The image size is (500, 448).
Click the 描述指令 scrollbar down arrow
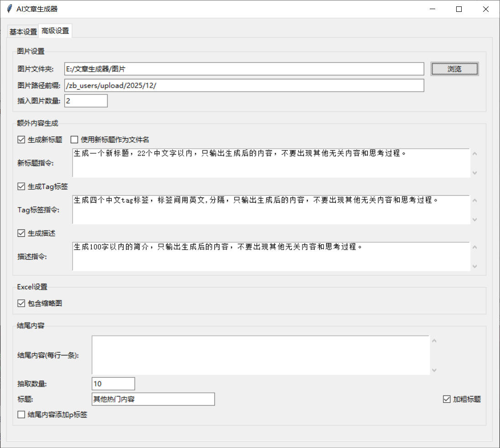tap(475, 266)
